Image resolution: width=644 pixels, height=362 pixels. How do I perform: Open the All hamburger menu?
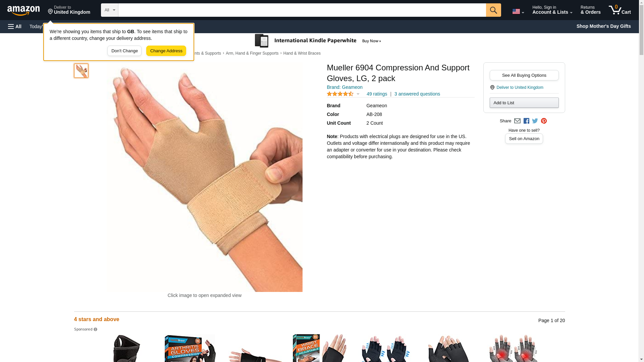pyautogui.click(x=15, y=26)
